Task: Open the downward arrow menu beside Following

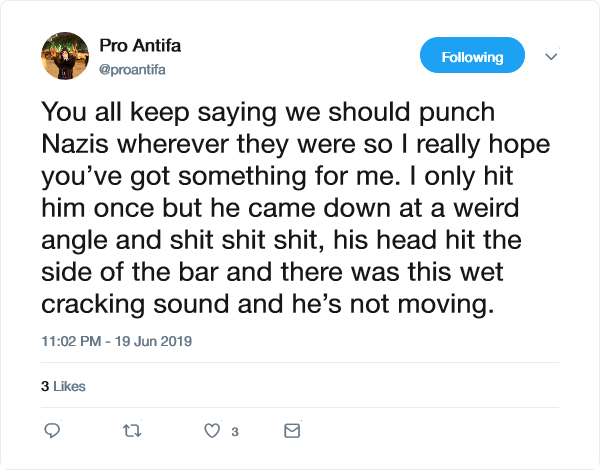Action: pyautogui.click(x=551, y=57)
